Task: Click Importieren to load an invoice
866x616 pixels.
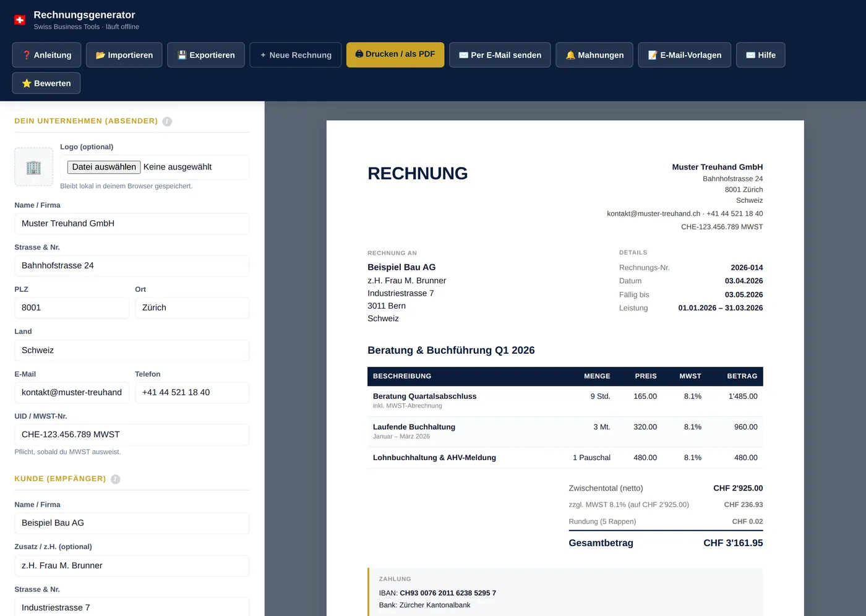Action: pos(124,55)
